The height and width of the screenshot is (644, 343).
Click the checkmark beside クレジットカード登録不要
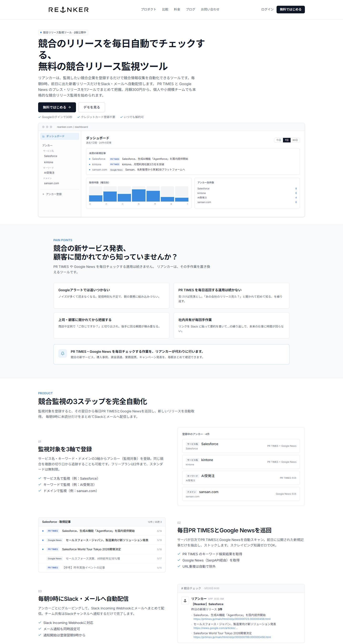pyautogui.click(x=79, y=117)
